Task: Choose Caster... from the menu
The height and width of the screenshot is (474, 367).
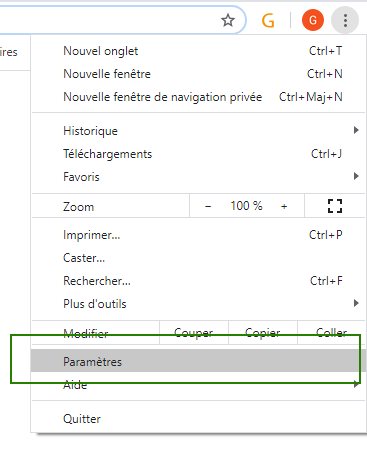Action: pos(198,258)
